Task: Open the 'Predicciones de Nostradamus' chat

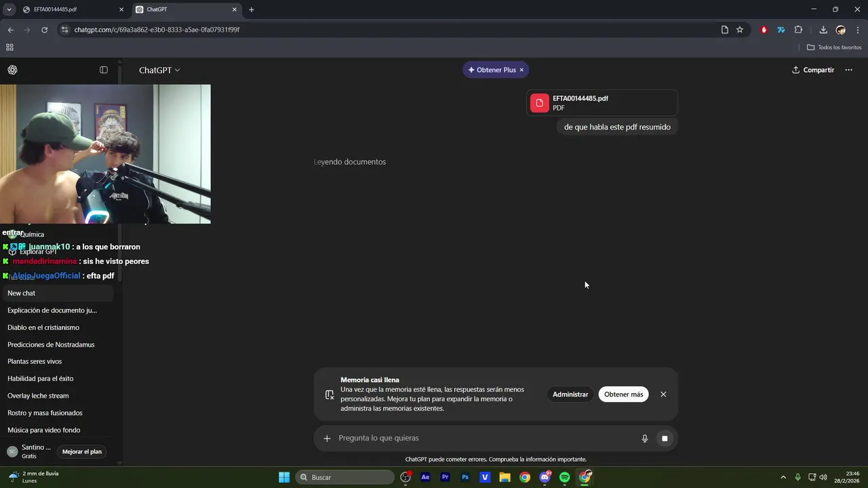Action: [x=57, y=344]
